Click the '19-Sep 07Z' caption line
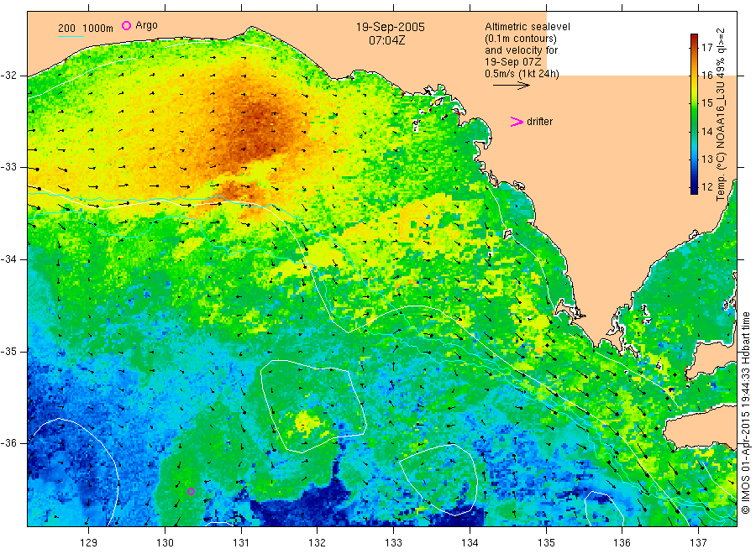This screenshot has width=756, height=554. coord(512,61)
